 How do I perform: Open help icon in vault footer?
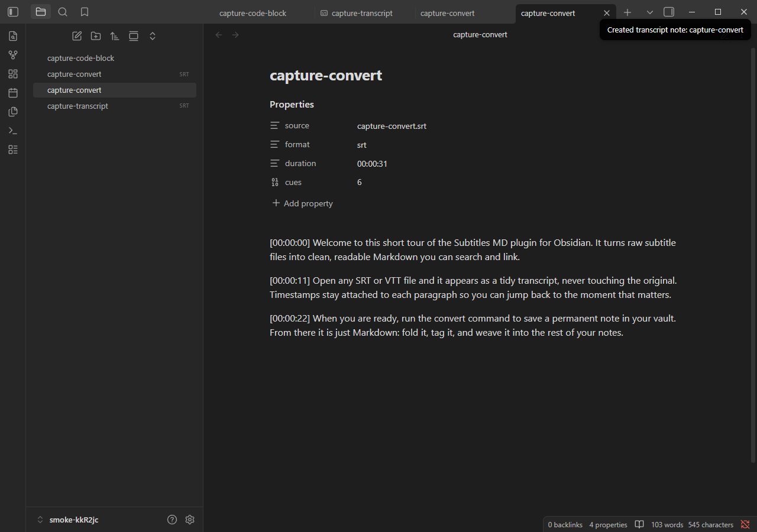tap(172, 520)
